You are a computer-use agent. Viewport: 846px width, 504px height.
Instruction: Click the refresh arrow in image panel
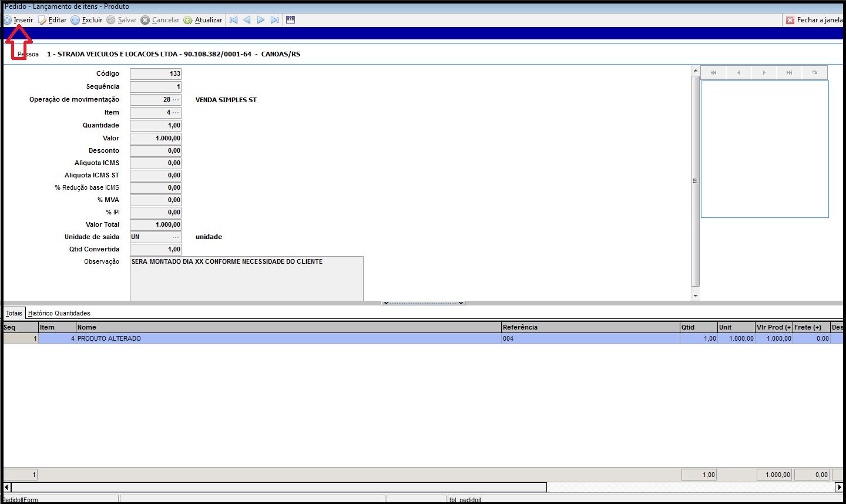[814, 73]
